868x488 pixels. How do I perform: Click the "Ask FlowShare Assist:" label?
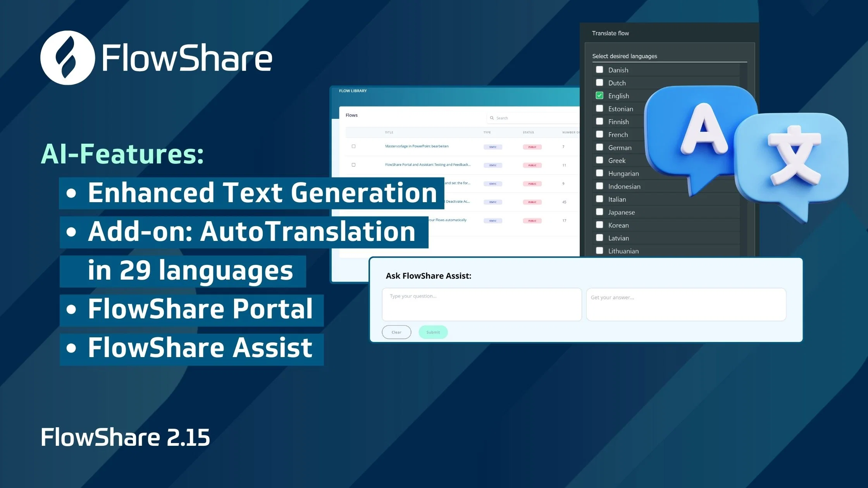pyautogui.click(x=429, y=276)
